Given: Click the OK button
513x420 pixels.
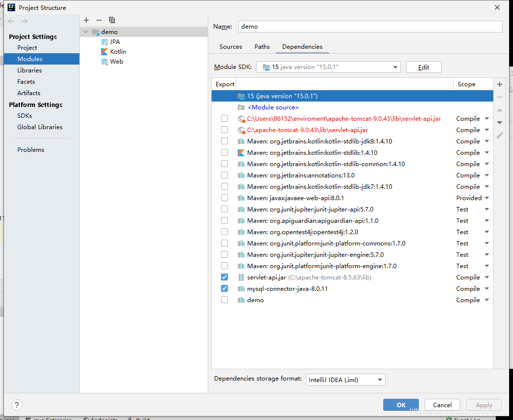Looking at the screenshot, I should [x=401, y=405].
